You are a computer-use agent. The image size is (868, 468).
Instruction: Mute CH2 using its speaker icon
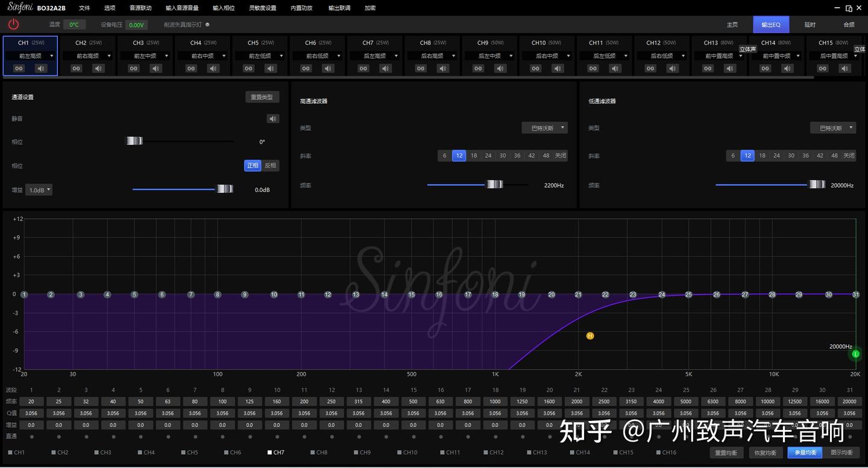98,68
